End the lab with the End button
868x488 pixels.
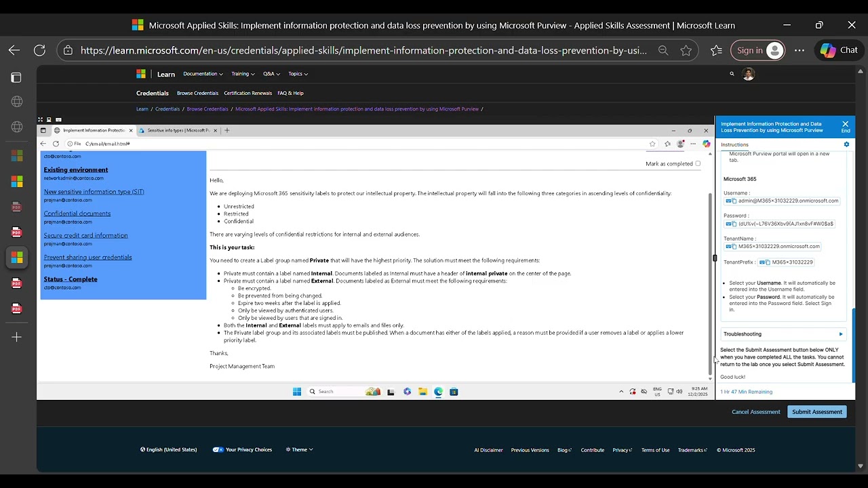pyautogui.click(x=846, y=127)
